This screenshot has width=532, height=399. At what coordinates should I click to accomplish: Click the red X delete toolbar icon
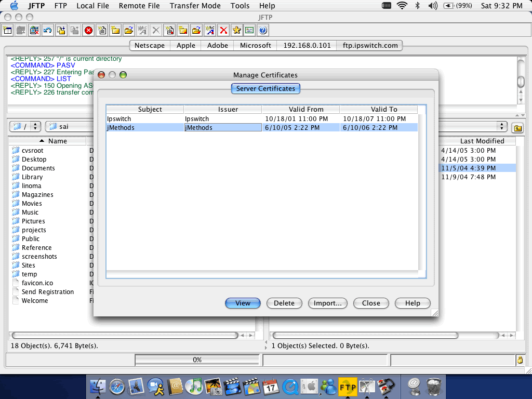point(223,31)
